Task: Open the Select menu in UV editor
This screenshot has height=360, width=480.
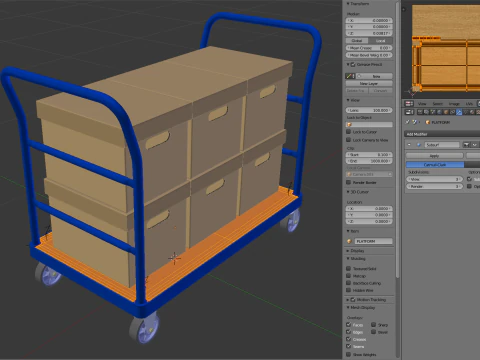Action: (x=438, y=104)
